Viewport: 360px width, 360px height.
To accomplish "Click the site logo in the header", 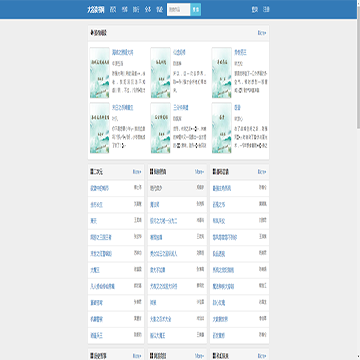I will point(96,10).
